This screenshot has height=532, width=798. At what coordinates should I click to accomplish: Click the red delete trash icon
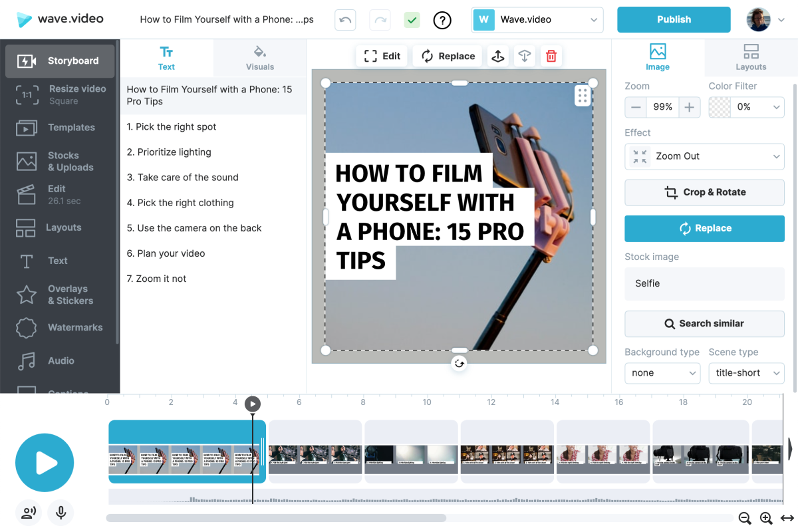(x=551, y=56)
